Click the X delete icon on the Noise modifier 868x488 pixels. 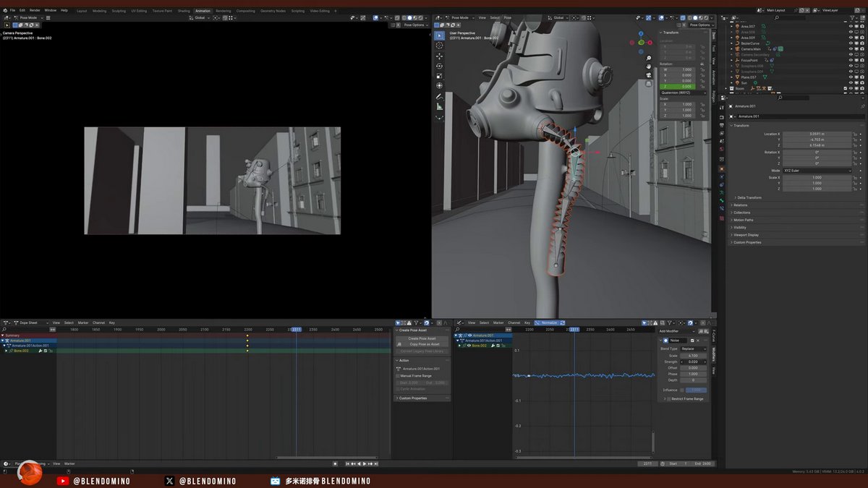[697, 341]
